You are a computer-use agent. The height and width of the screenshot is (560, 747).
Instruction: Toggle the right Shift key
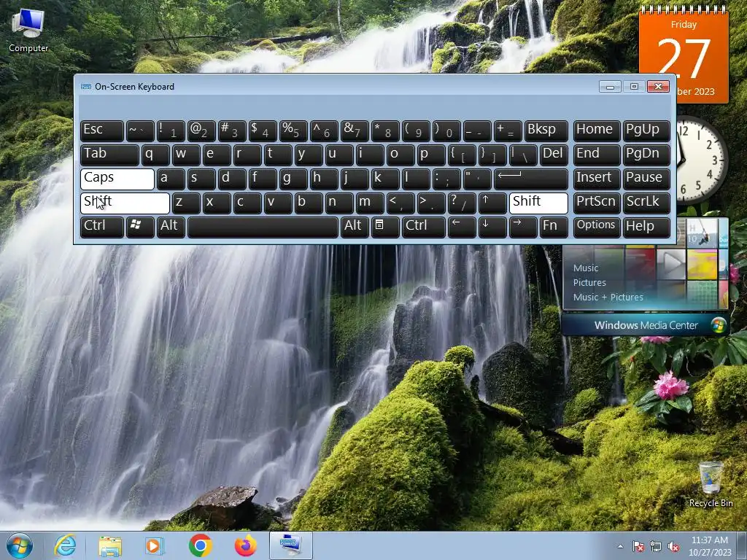538,203
